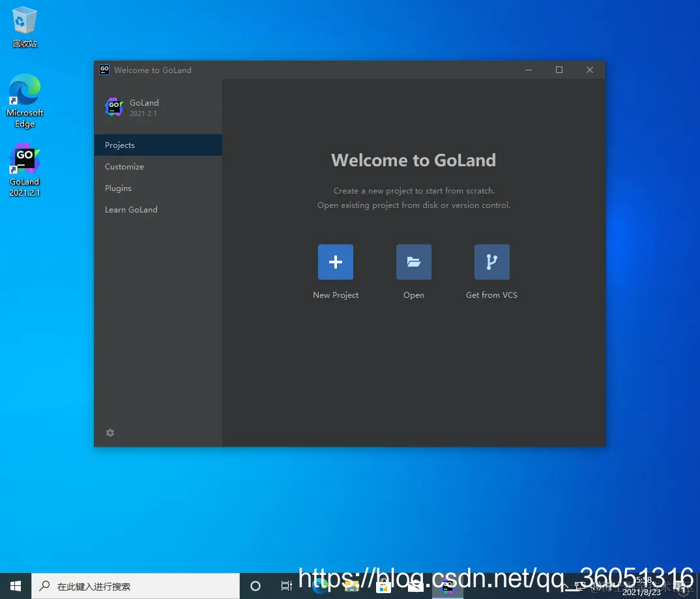Click the Get from VCS label

491,295
